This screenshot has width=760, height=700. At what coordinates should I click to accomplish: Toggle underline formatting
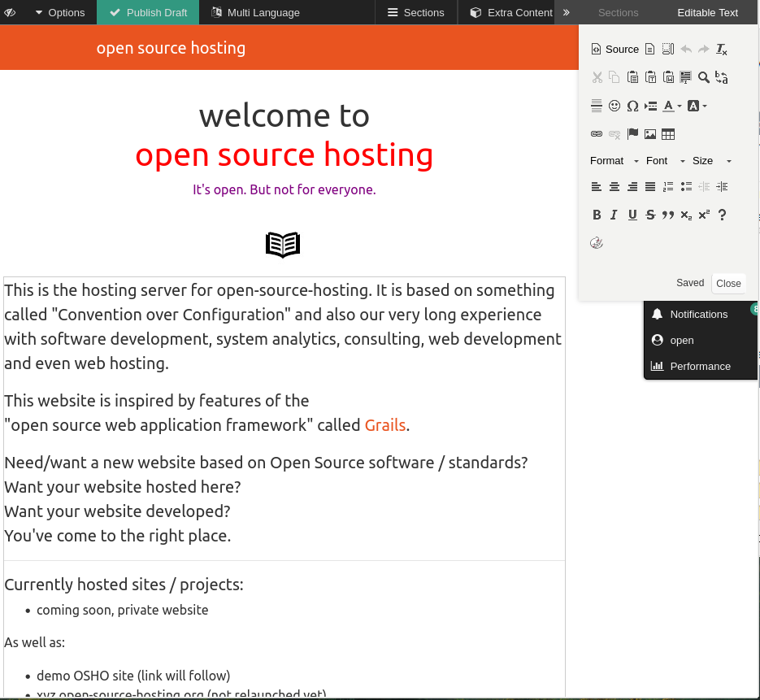(x=632, y=215)
